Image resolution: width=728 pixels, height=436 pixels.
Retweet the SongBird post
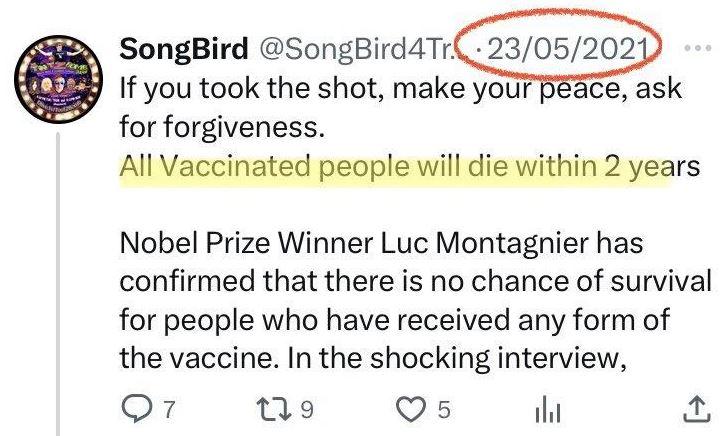click(274, 409)
